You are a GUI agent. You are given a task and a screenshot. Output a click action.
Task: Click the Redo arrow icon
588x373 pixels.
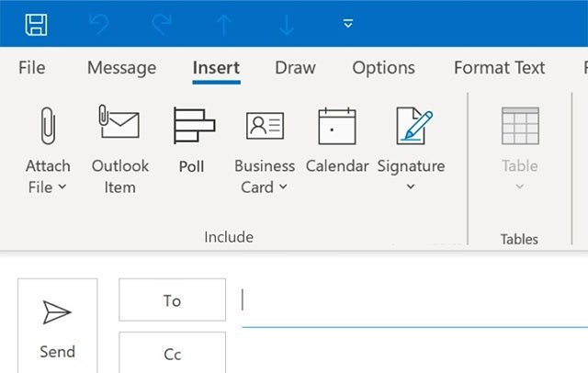160,24
